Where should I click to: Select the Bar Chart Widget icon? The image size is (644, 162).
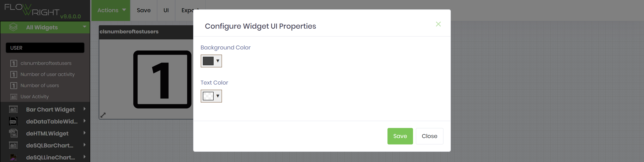tap(13, 109)
